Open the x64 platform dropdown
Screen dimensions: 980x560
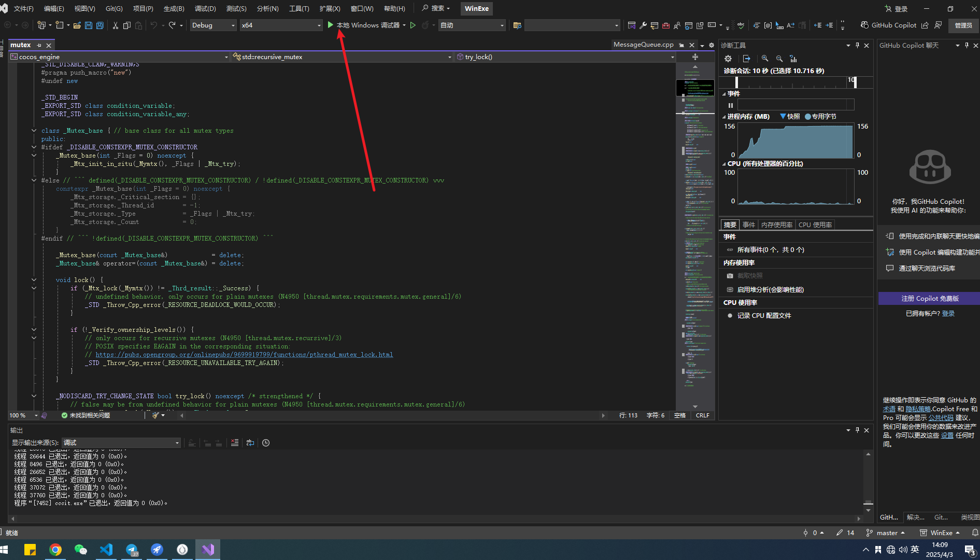[x=281, y=25]
